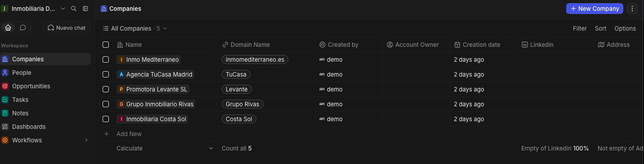
Task: Click the New Company button
Action: 595,9
